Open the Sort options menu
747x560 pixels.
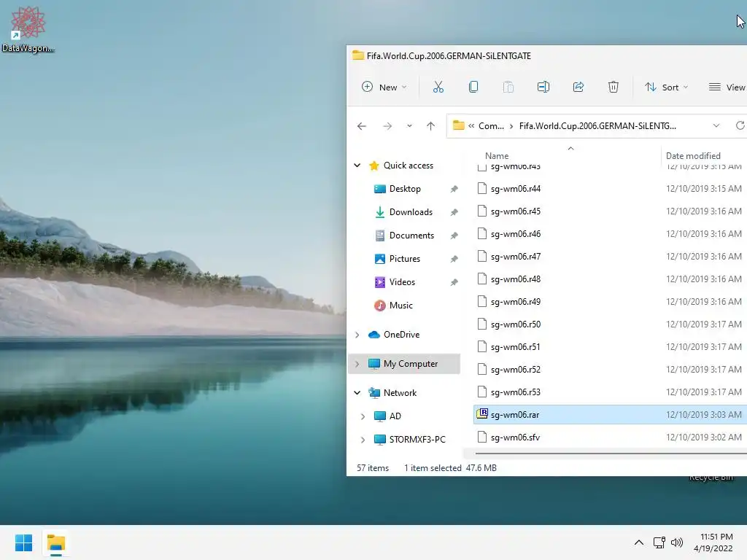click(666, 87)
